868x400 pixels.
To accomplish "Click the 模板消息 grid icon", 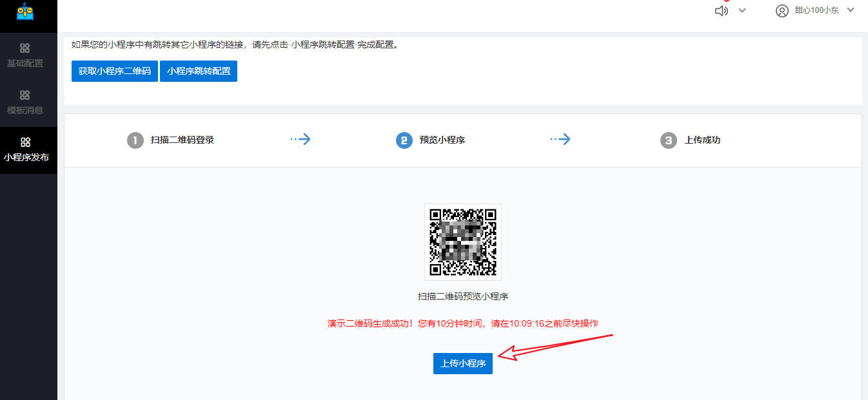I will point(25,95).
